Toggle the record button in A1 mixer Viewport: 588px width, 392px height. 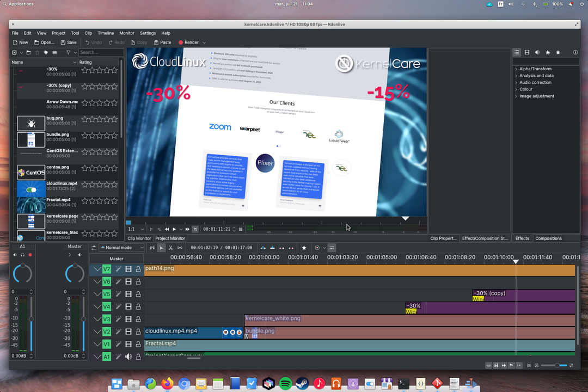tap(30, 255)
